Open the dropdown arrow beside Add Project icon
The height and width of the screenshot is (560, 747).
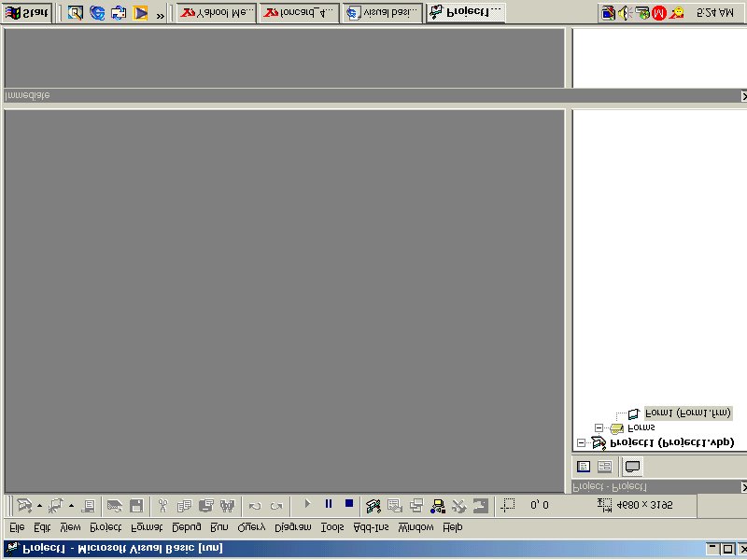click(x=39, y=506)
